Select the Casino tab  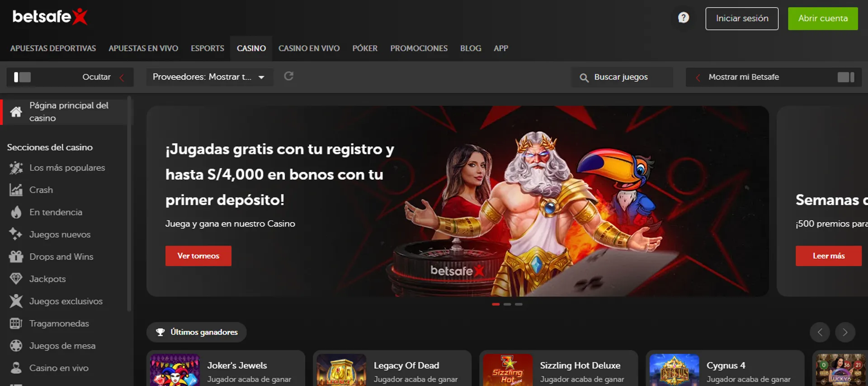point(251,48)
